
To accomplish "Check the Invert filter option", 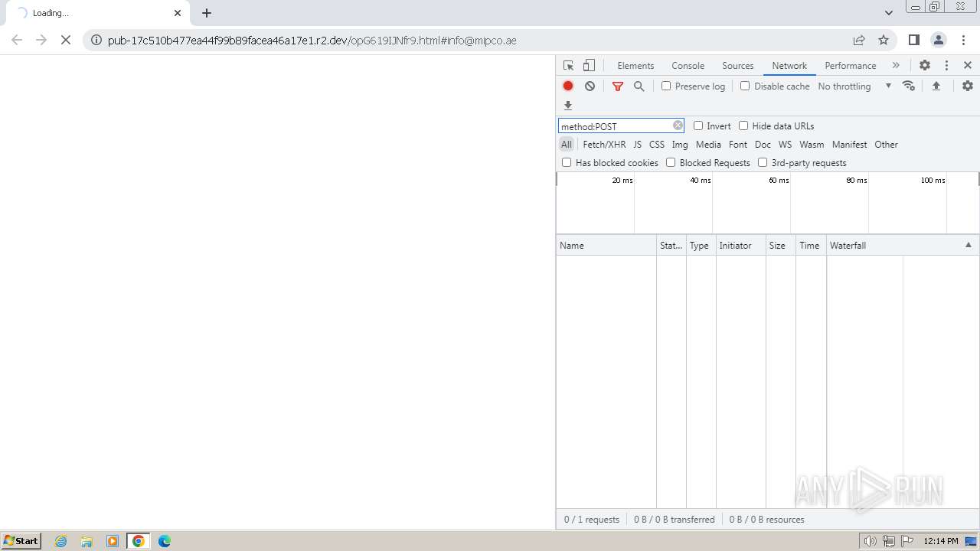I will click(x=698, y=126).
